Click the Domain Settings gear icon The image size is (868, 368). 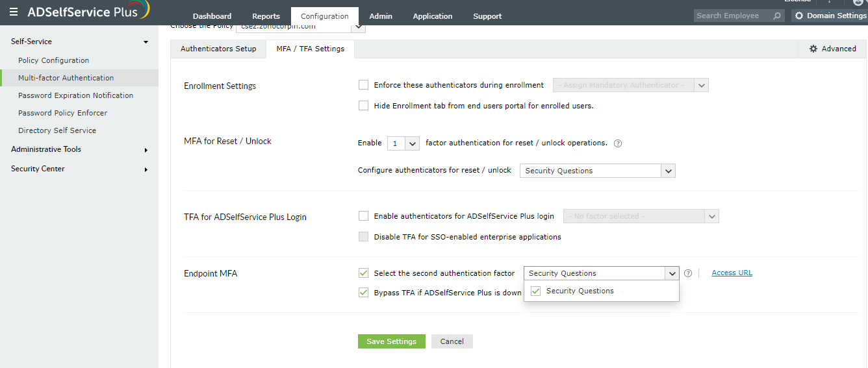[799, 16]
